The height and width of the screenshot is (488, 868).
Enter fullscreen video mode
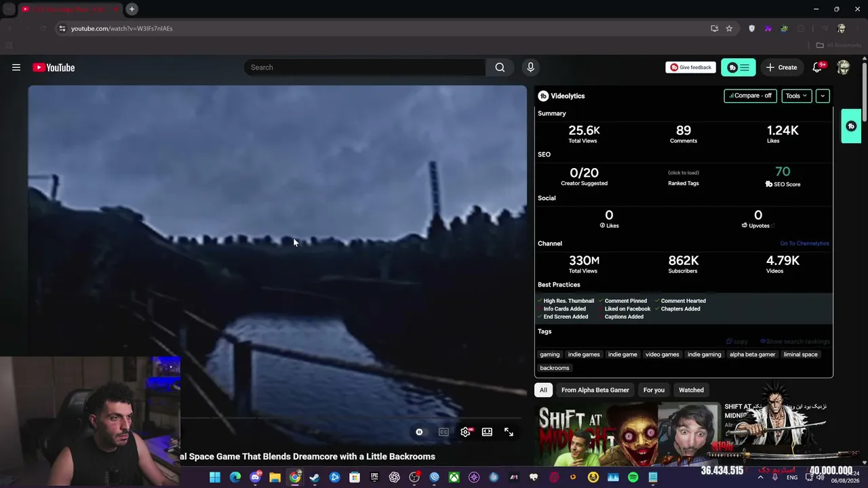point(509,432)
